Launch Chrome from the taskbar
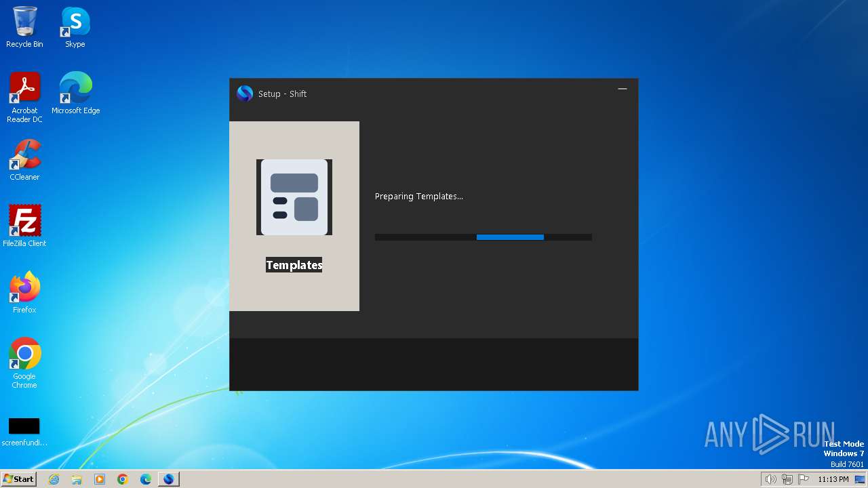This screenshot has height=488, width=868. click(x=123, y=479)
